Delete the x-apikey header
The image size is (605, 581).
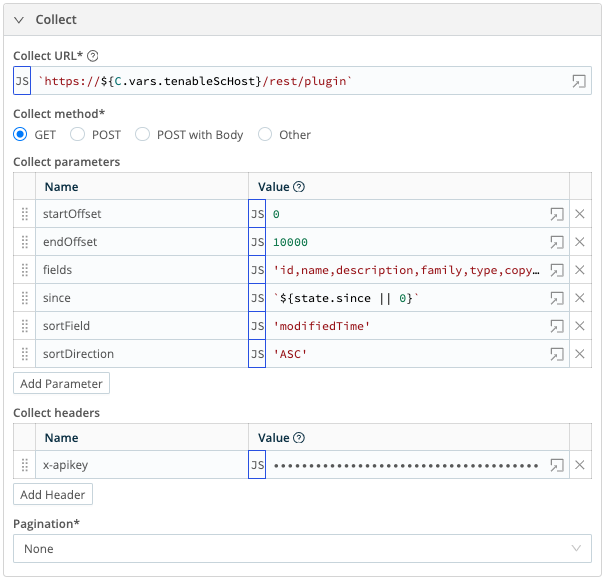pyautogui.click(x=580, y=465)
